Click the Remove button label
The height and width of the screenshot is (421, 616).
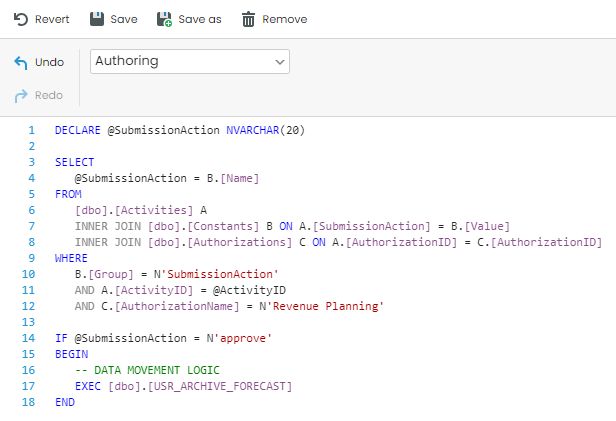click(284, 19)
